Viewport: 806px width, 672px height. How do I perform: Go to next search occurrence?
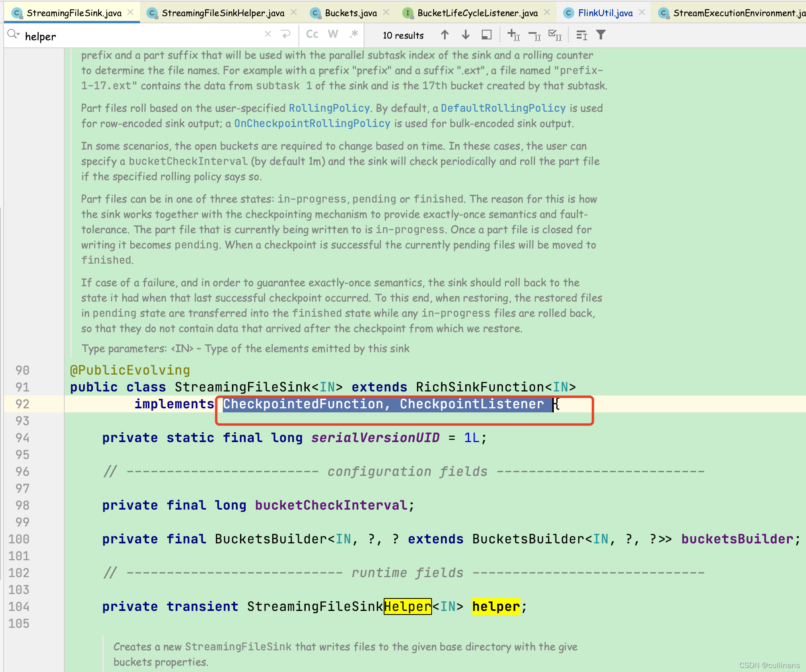[x=466, y=35]
